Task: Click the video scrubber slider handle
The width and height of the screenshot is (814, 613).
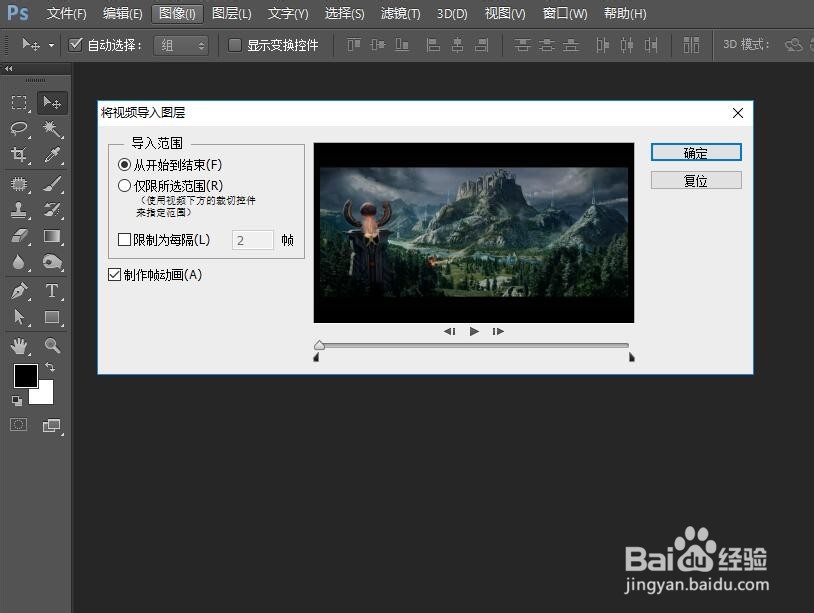Action: coord(319,345)
